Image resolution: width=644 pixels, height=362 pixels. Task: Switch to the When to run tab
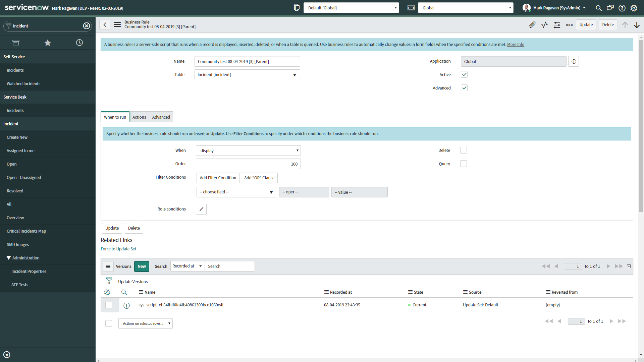115,117
